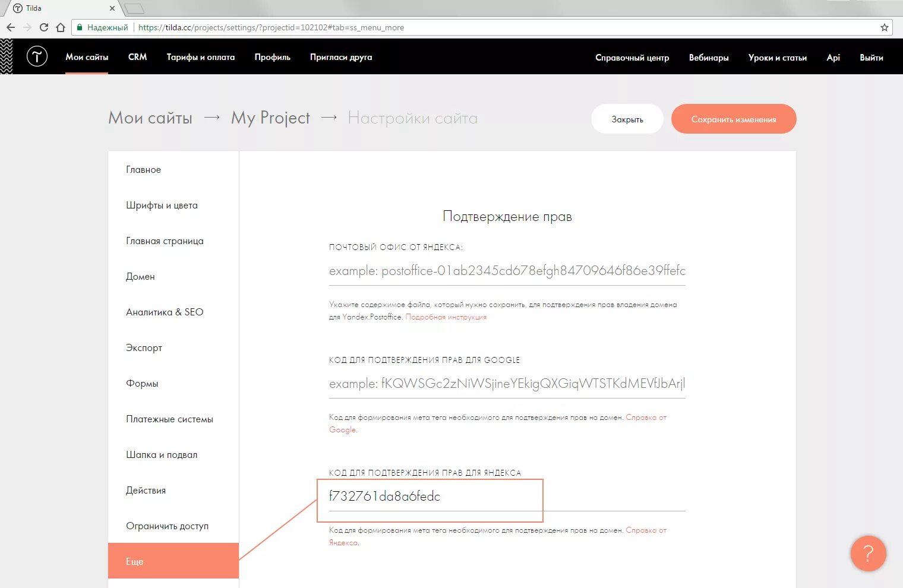Focus Яндекс verification code field

(x=507, y=497)
